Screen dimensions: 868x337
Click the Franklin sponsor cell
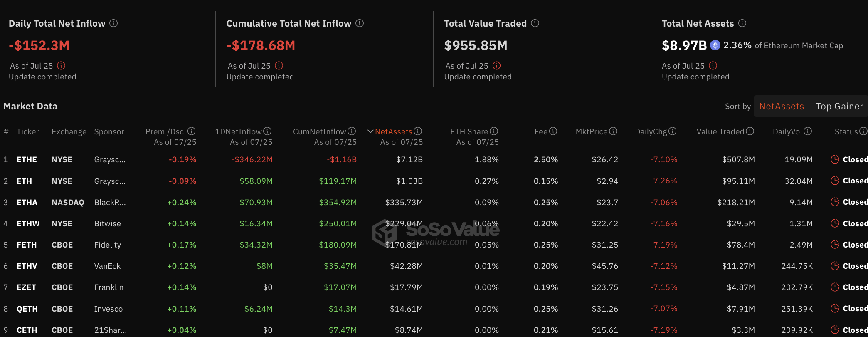109,287
